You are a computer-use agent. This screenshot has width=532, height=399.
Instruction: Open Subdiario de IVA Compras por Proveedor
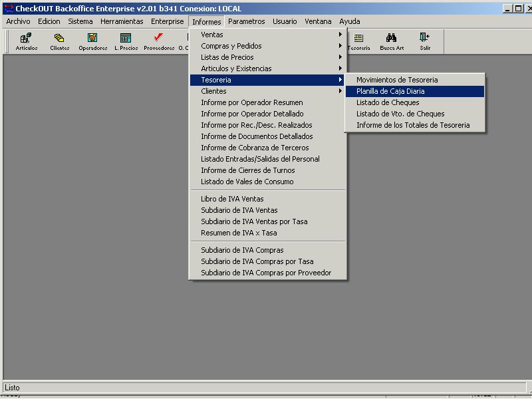(x=268, y=273)
